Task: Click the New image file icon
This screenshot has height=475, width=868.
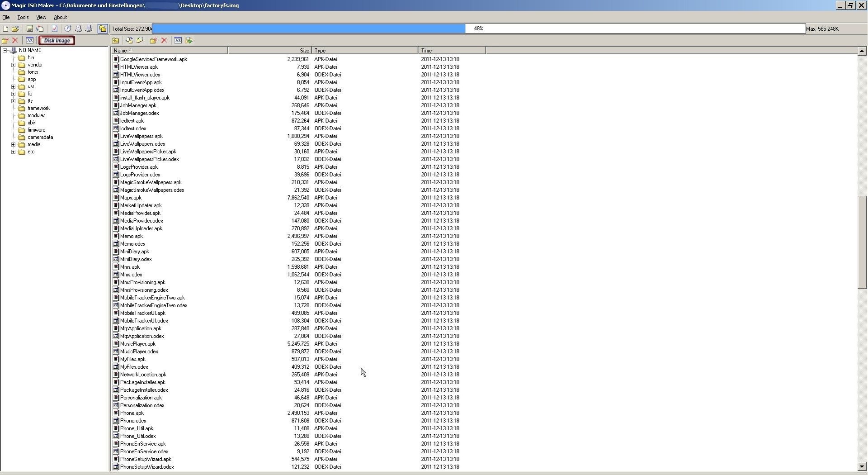Action: 6,28
